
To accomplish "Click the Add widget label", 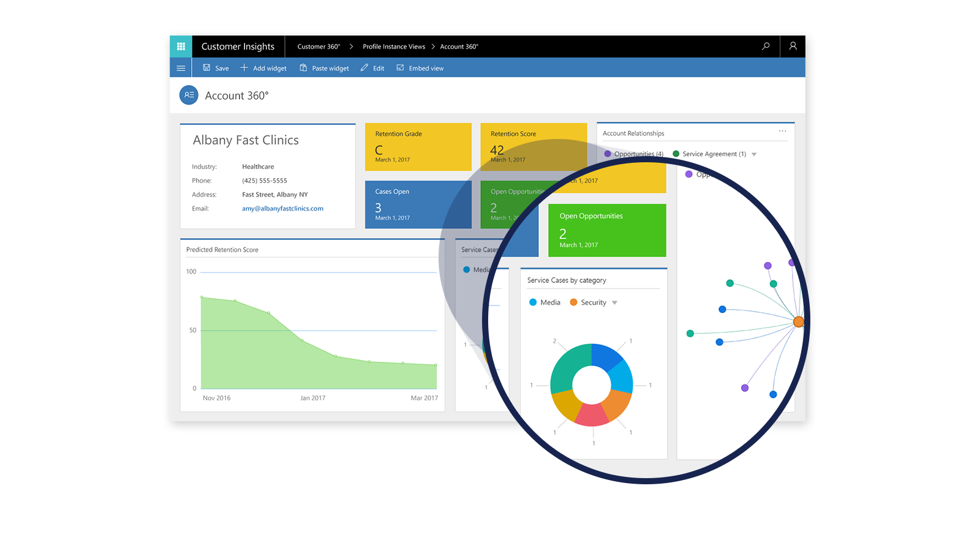I will click(x=269, y=69).
